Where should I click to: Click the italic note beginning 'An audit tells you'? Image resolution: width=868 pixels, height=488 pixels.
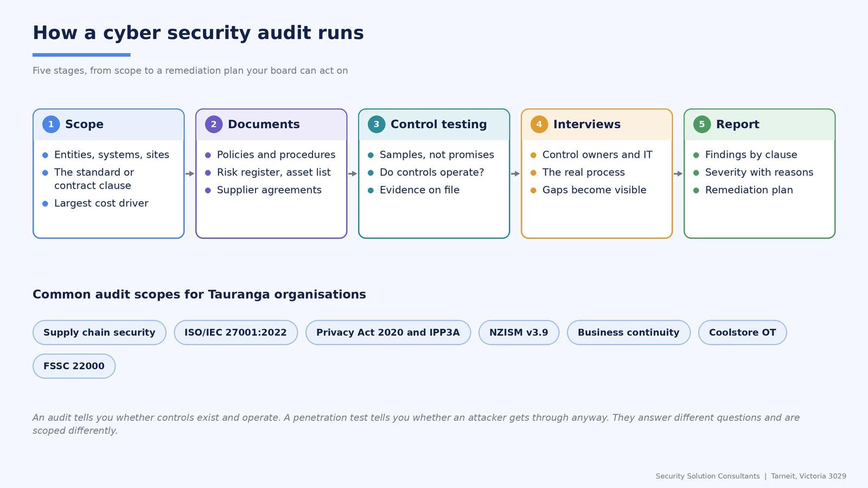point(416,424)
